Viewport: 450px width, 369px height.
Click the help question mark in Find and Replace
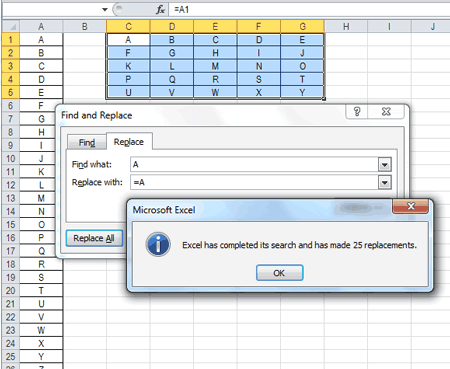(x=357, y=111)
